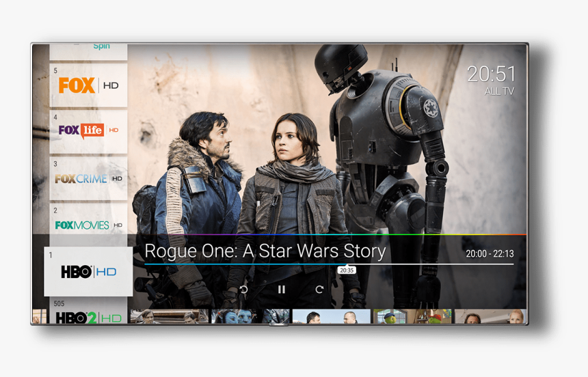Select the FOX life HD channel tile

(x=88, y=132)
